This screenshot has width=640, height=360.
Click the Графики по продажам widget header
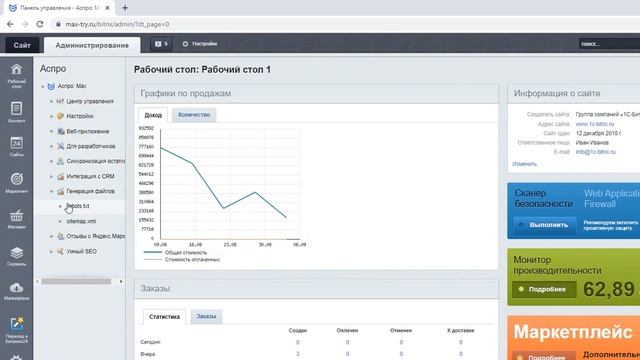(x=316, y=93)
